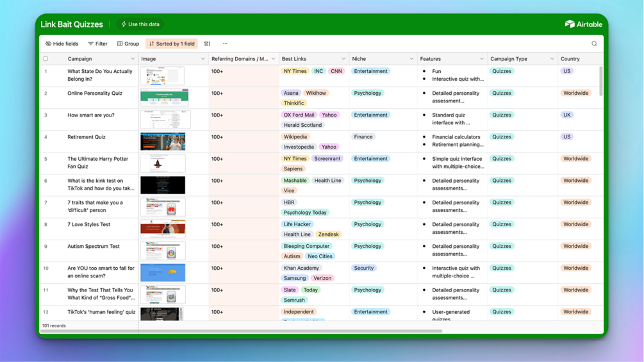Select the Verizon tag
The height and width of the screenshot is (362, 644).
point(322,278)
